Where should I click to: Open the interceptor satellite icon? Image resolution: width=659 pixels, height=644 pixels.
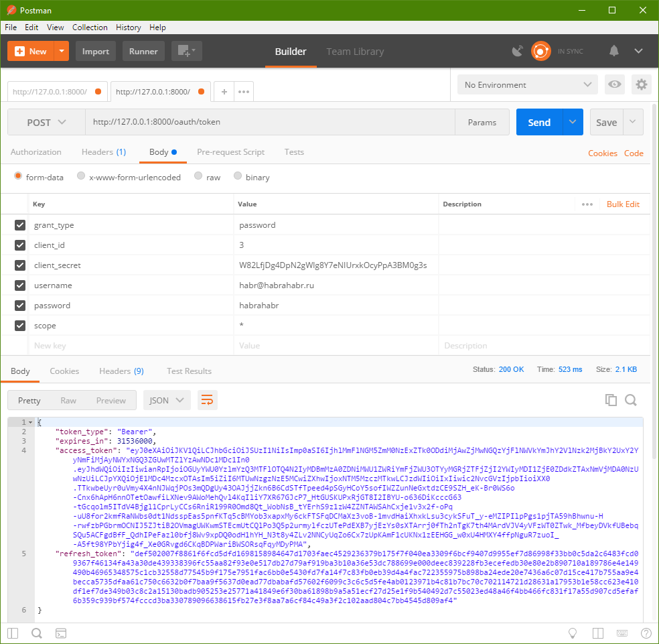click(518, 52)
